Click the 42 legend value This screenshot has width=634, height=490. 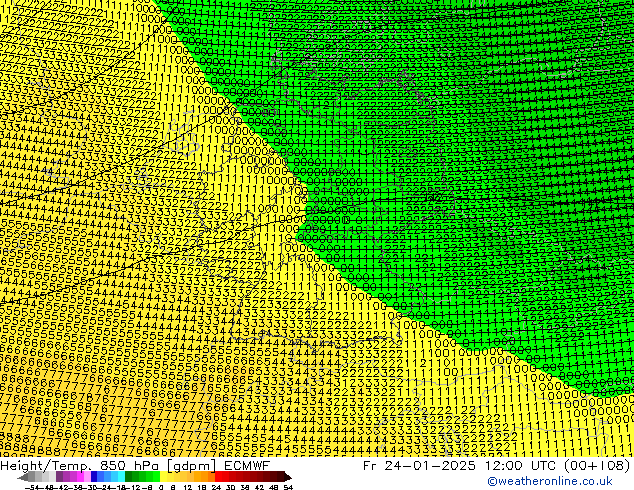pos(260,488)
